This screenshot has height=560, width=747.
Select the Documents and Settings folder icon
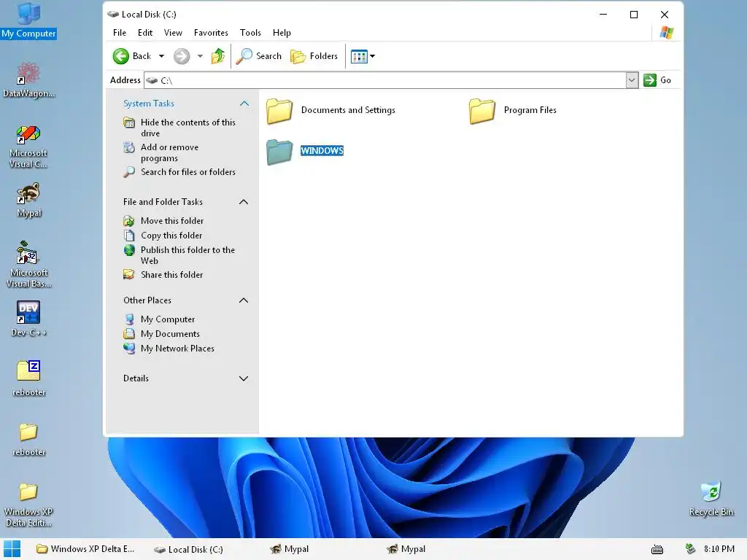pyautogui.click(x=279, y=111)
